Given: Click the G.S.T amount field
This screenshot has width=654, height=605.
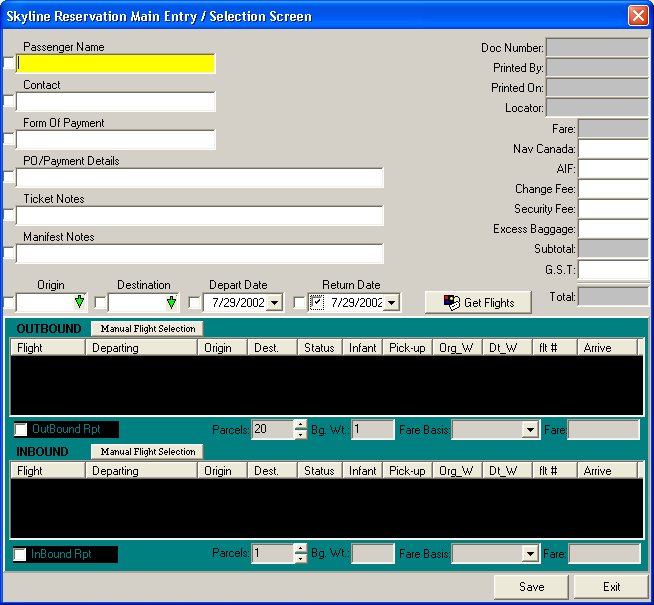Looking at the screenshot, I should (613, 270).
